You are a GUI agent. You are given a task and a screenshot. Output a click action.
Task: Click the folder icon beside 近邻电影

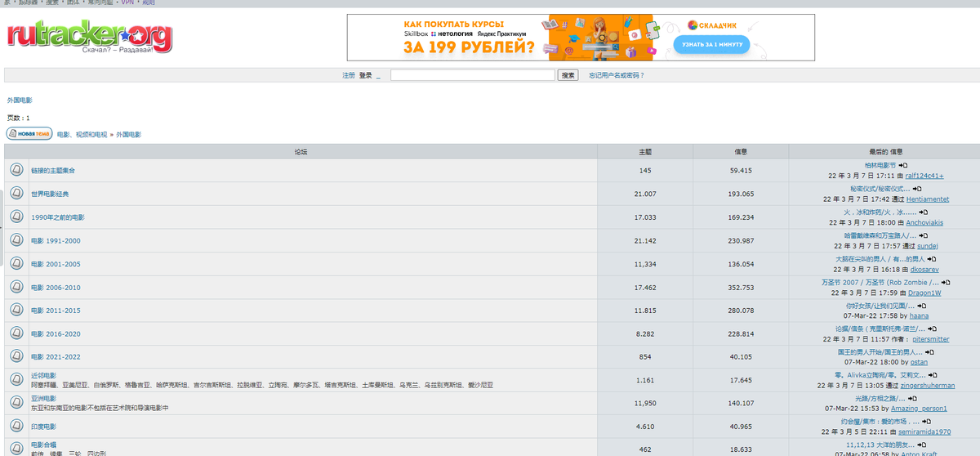16,380
